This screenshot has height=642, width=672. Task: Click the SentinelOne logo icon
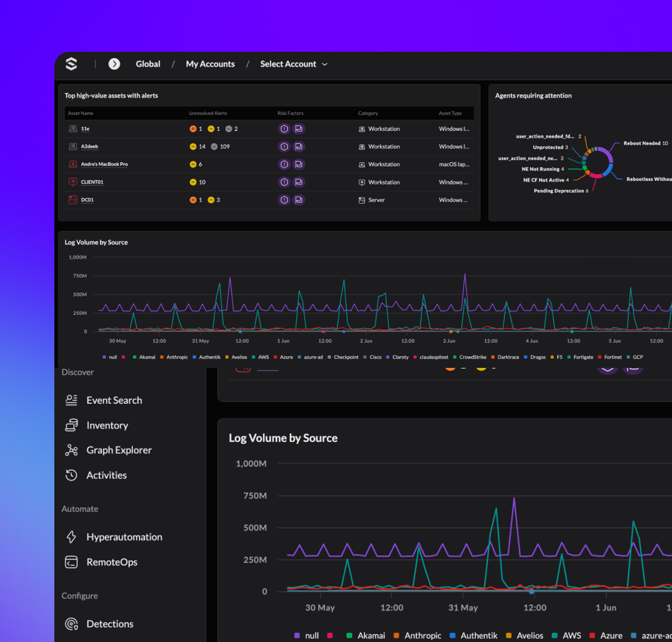pyautogui.click(x=71, y=64)
